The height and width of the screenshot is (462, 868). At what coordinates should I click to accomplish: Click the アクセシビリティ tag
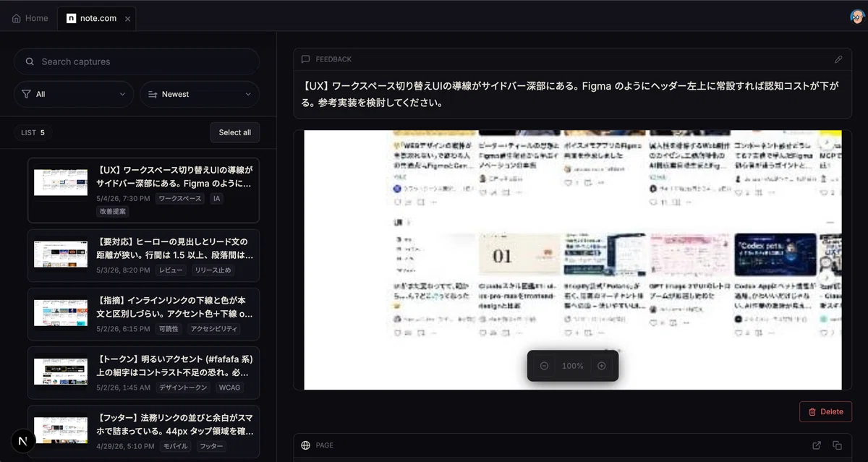point(213,329)
